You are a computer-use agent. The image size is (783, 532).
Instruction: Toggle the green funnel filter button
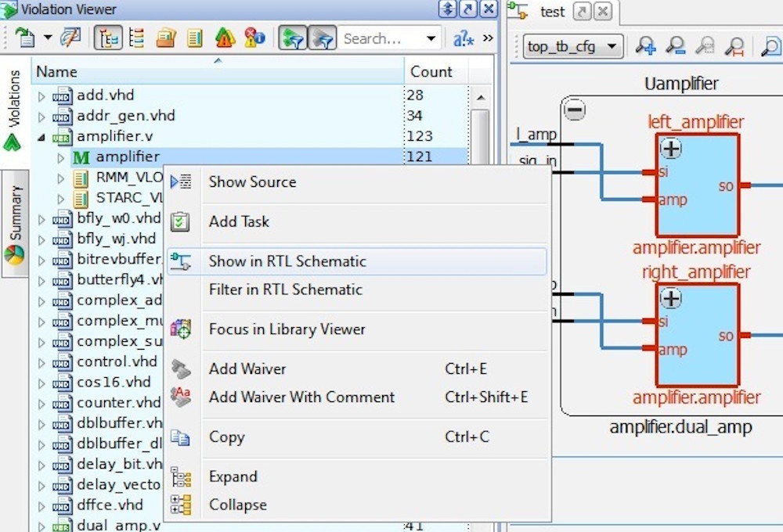(292, 38)
